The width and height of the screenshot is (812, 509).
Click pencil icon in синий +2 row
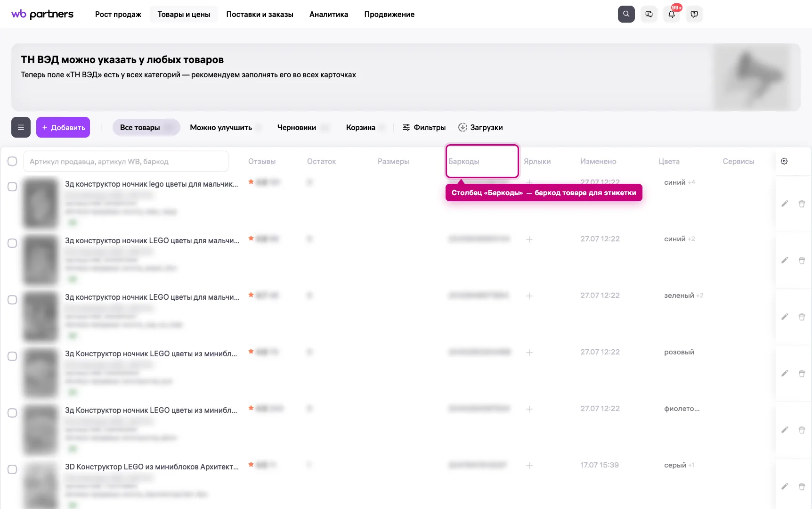click(x=785, y=260)
